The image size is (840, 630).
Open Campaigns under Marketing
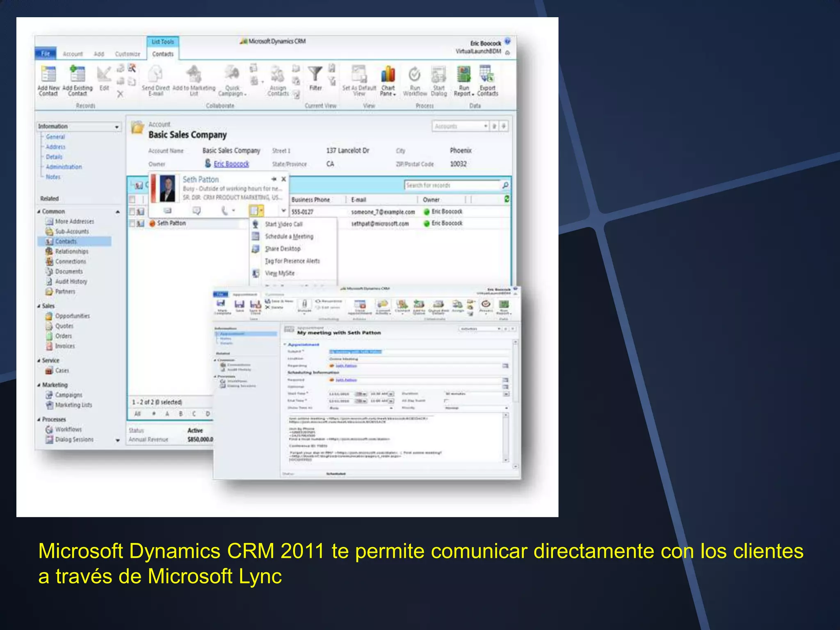(x=68, y=395)
